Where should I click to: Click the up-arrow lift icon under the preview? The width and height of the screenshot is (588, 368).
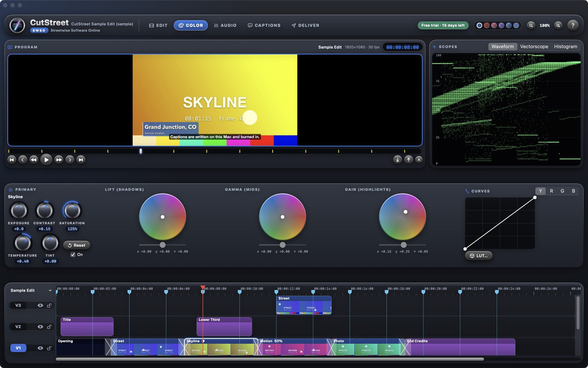[x=408, y=159]
